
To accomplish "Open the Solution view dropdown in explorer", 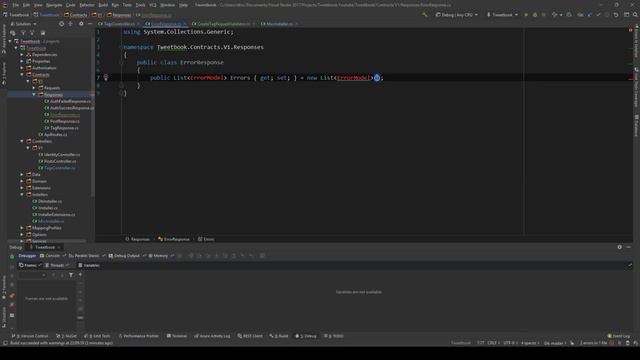I will (x=24, y=24).
